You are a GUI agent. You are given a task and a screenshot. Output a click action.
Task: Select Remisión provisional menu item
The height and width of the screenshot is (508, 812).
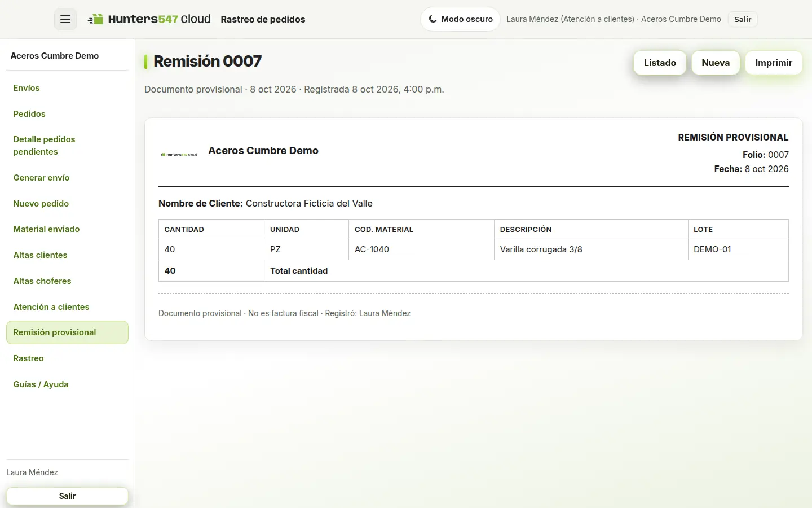pyautogui.click(x=67, y=332)
